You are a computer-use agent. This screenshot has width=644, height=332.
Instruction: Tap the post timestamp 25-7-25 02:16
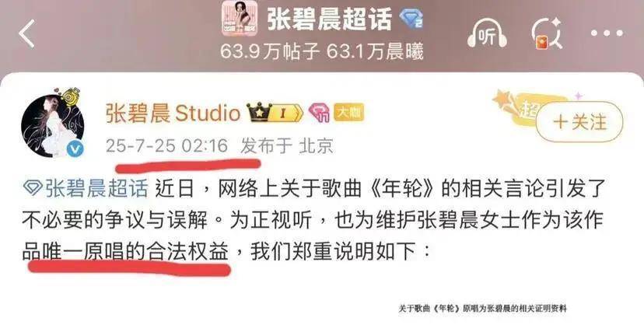(166, 145)
